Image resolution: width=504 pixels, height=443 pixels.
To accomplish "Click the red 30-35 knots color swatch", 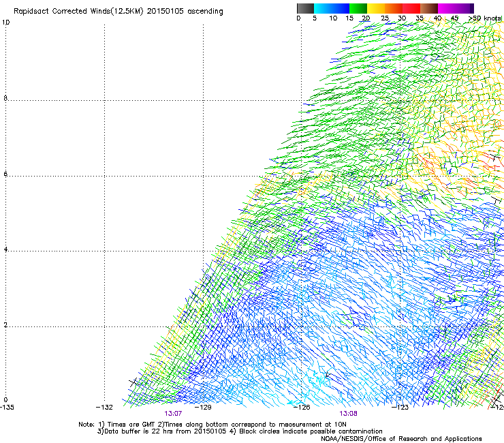I will [x=411, y=8].
